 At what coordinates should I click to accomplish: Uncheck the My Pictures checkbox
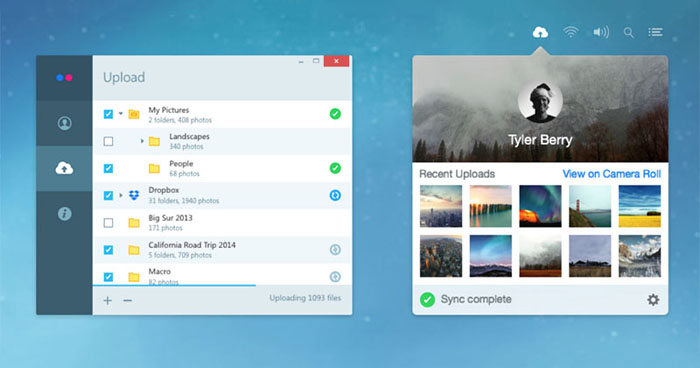coord(108,114)
